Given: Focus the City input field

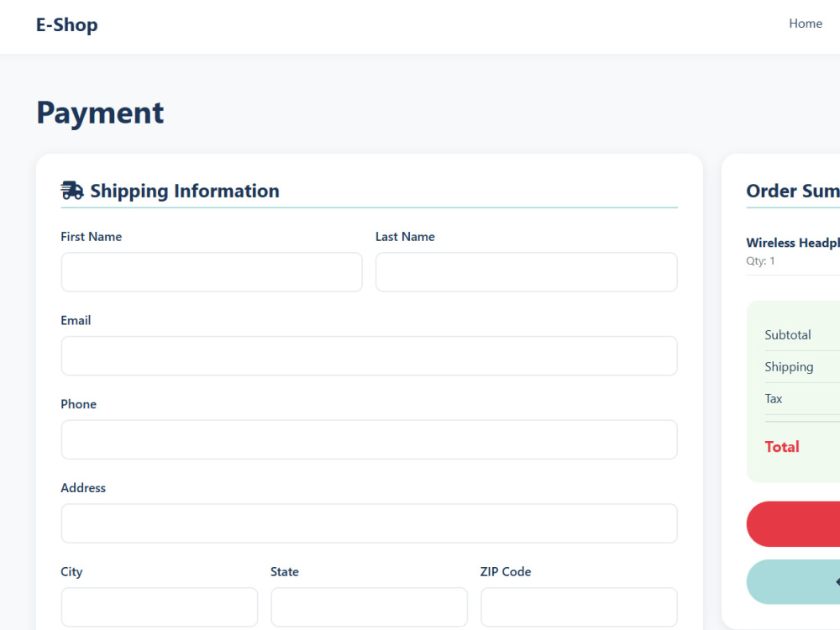Looking at the screenshot, I should click(159, 607).
